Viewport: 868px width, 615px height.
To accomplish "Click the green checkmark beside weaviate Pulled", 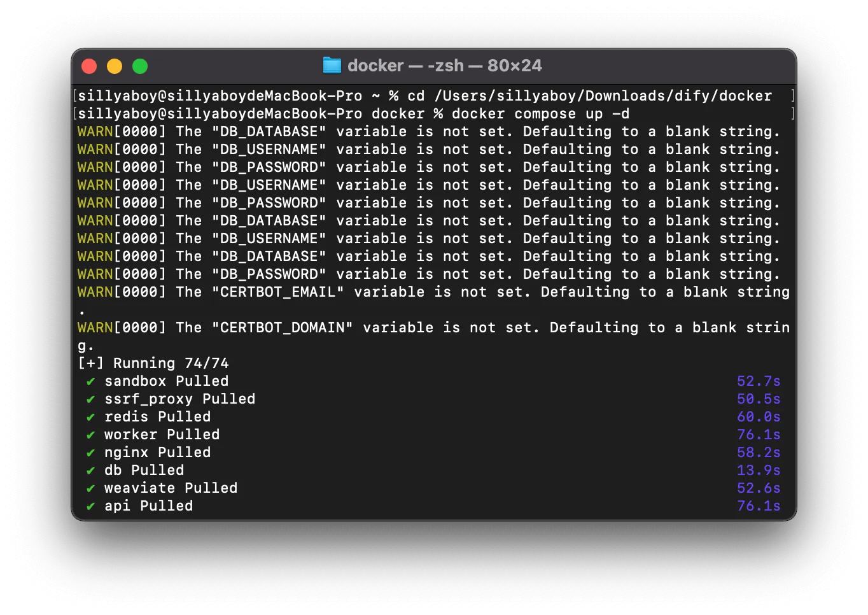I will click(x=90, y=488).
